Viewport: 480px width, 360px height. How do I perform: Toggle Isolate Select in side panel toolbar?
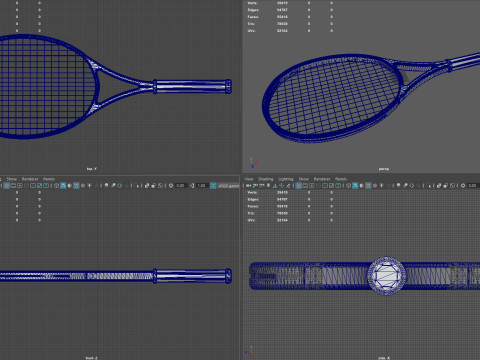[x=429, y=186]
